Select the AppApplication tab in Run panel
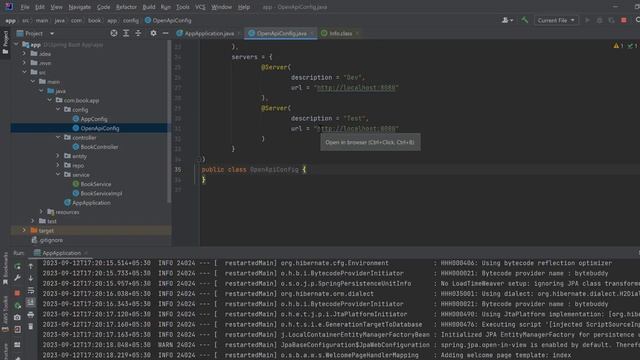This screenshot has height=360, width=640. 61,253
